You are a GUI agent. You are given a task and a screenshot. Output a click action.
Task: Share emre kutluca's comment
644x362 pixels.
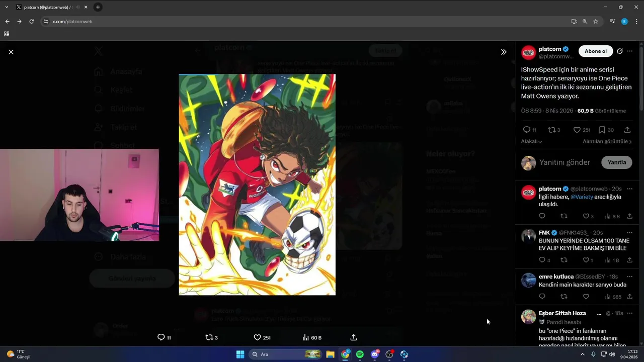[629, 297]
